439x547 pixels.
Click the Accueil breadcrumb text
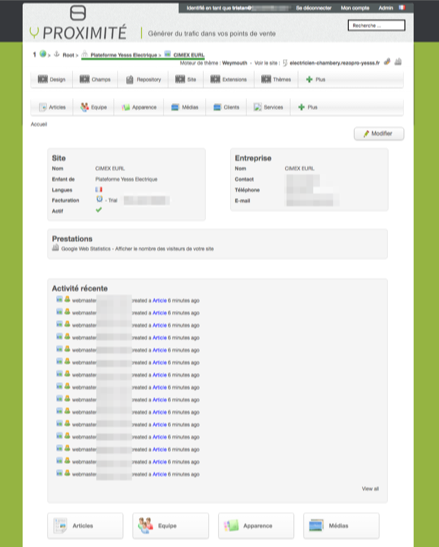point(39,124)
